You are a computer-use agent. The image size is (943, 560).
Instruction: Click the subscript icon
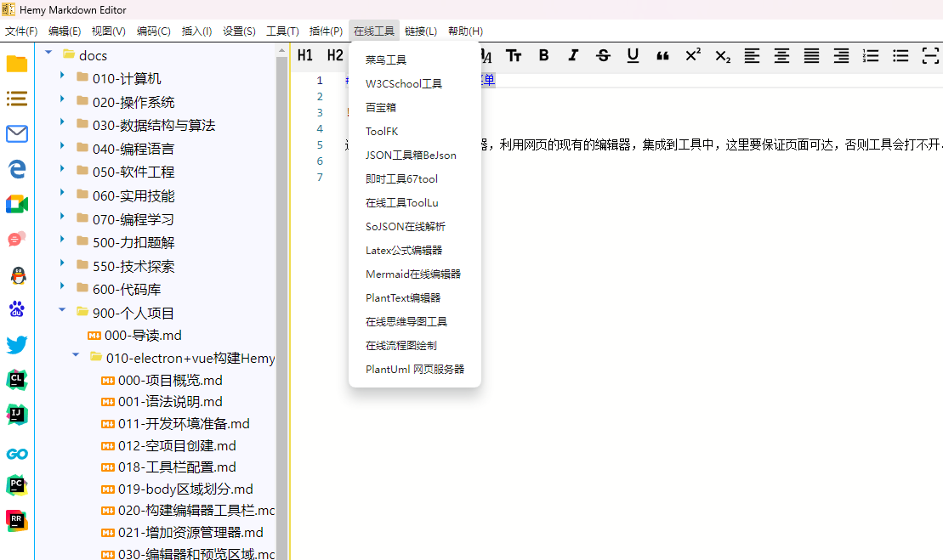click(722, 56)
